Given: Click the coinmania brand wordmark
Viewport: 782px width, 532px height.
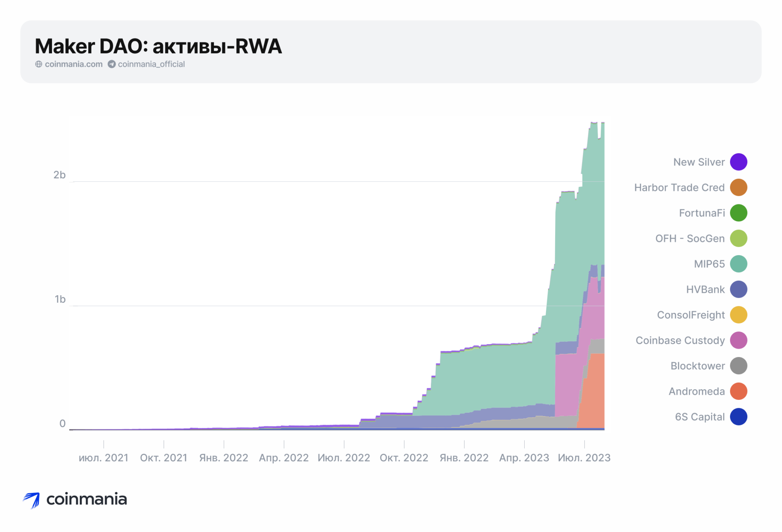Looking at the screenshot, I should (x=86, y=499).
